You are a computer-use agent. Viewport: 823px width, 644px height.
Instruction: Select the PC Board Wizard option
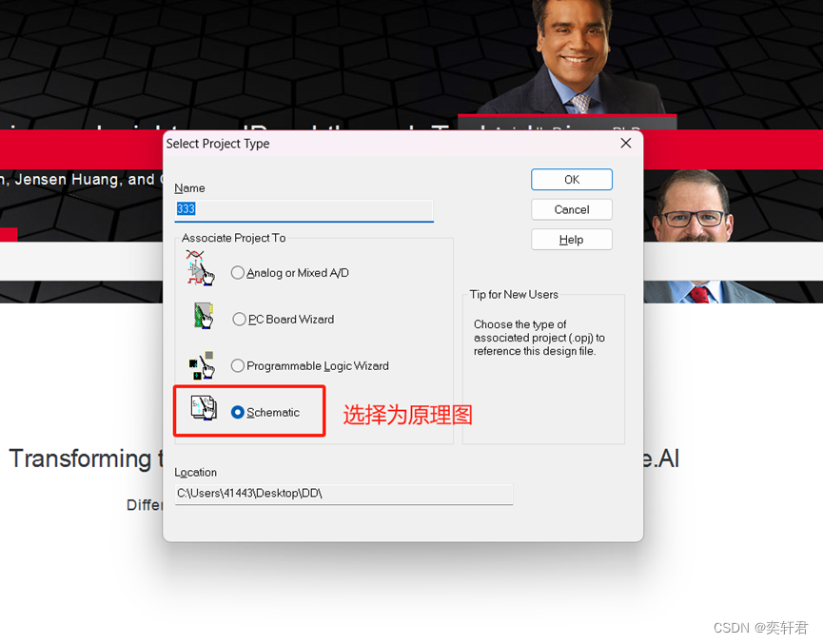click(x=237, y=320)
